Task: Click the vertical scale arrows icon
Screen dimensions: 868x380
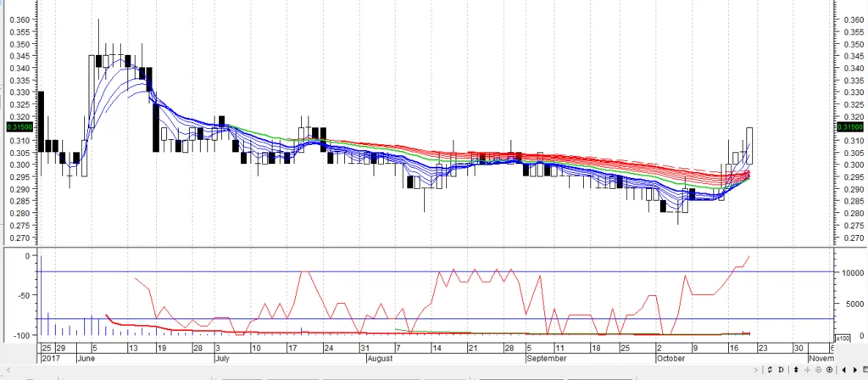Action: tap(796, 370)
